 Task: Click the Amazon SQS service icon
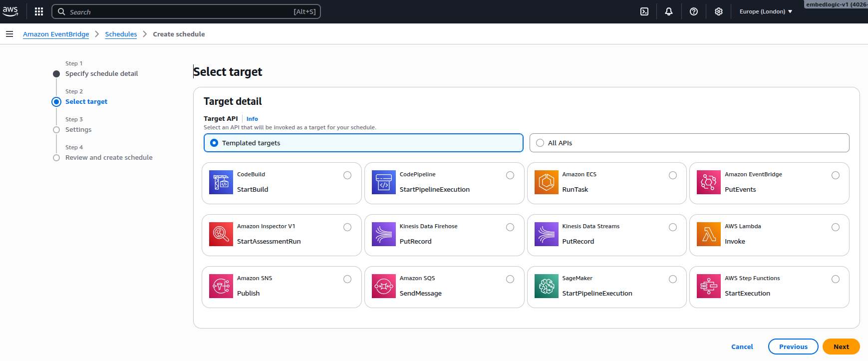click(x=383, y=286)
